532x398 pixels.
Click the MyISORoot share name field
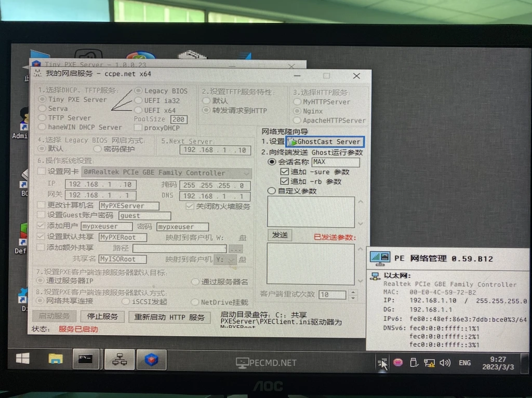[x=123, y=259]
